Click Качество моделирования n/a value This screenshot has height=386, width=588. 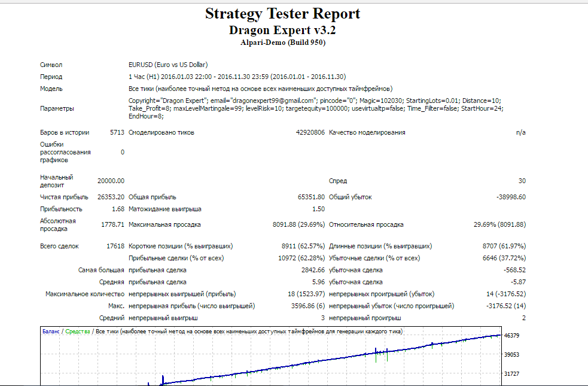520,132
